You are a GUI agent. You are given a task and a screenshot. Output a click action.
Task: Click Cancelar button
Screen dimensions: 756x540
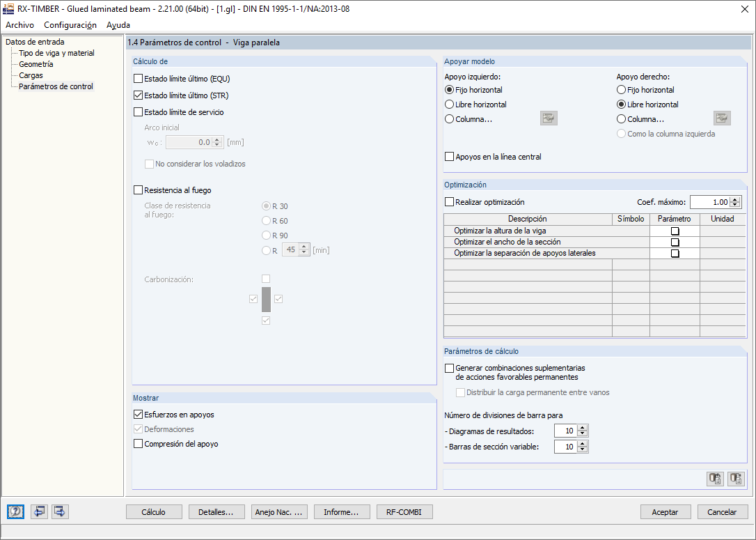[722, 512]
